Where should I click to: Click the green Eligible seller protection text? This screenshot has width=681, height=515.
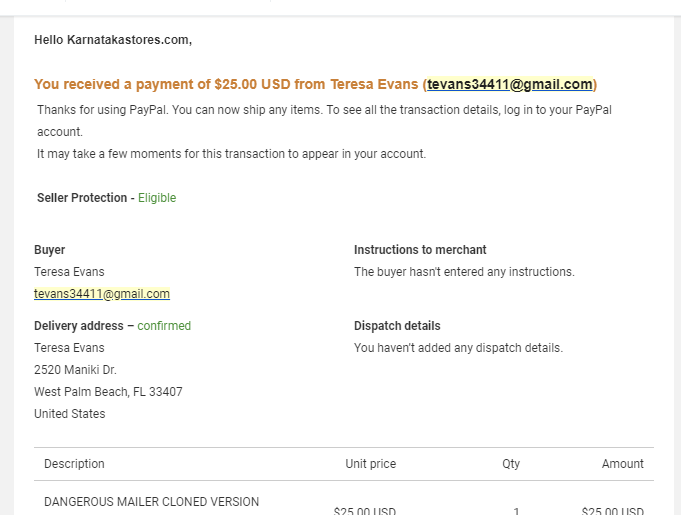[157, 198]
